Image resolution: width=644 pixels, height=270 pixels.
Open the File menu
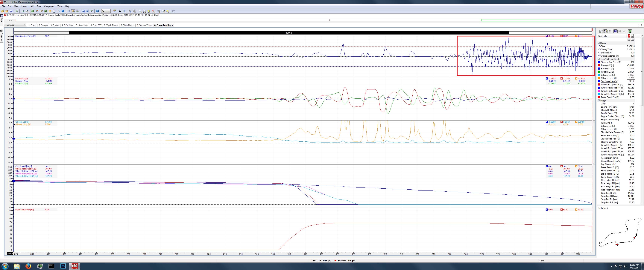pos(3,6)
